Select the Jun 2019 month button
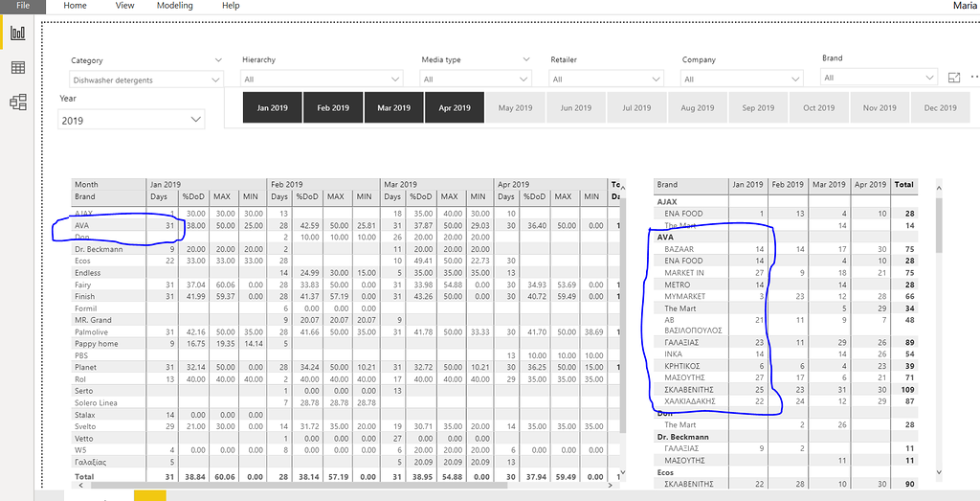The width and height of the screenshot is (980, 501). (575, 107)
